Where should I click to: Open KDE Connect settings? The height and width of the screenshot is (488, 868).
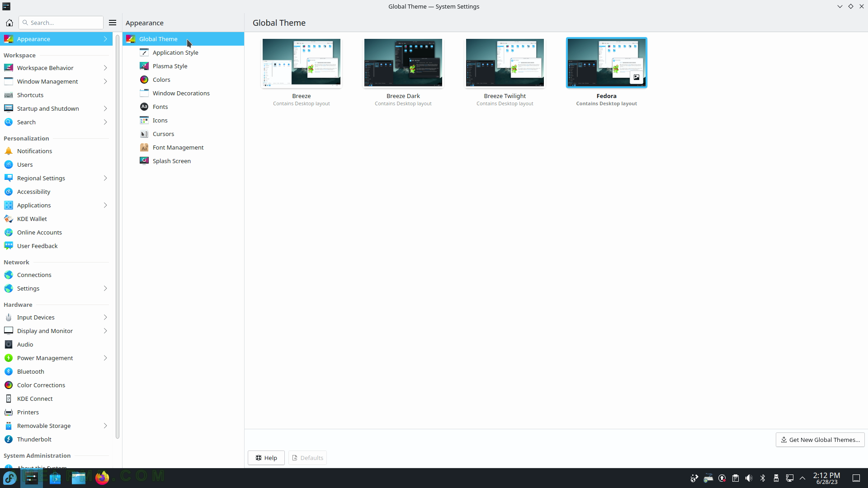coord(57,399)
